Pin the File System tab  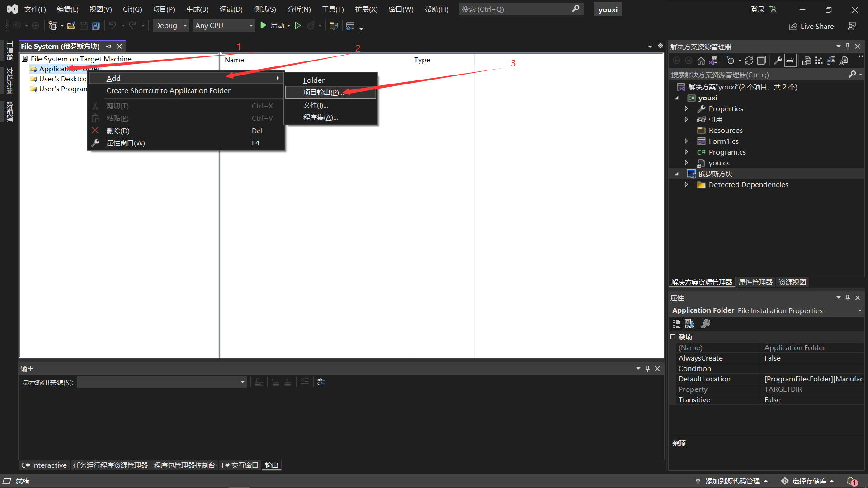(108, 47)
